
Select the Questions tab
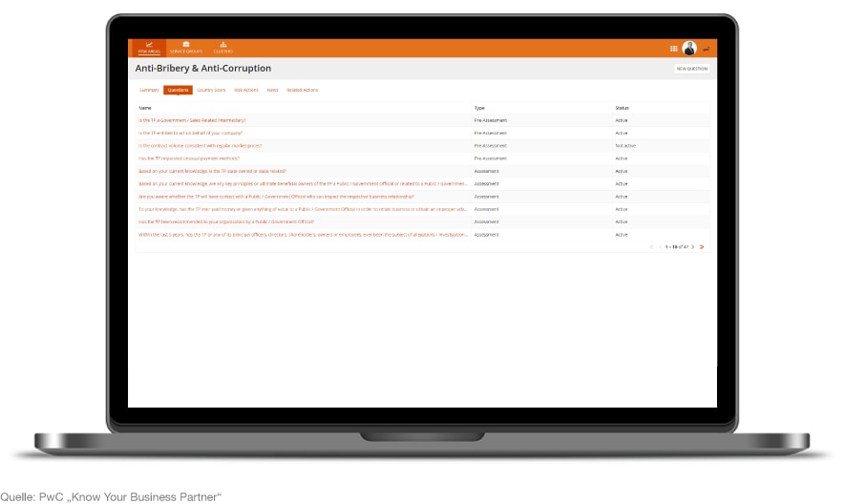[x=178, y=90]
